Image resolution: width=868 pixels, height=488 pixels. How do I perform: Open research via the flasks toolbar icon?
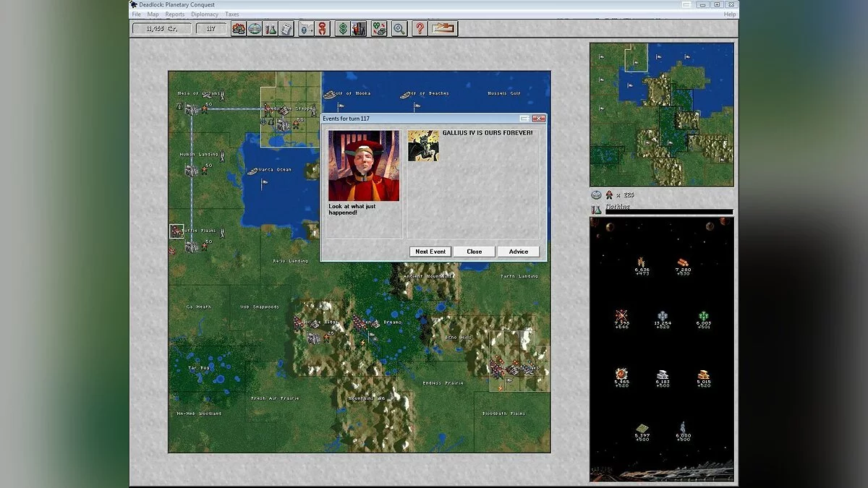tap(271, 29)
